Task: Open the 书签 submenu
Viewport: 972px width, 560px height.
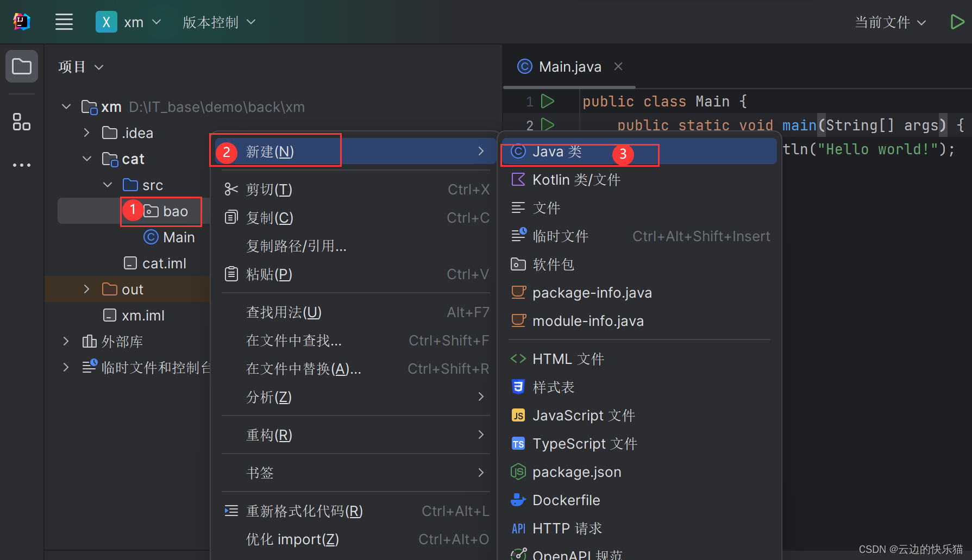Action: [x=355, y=473]
